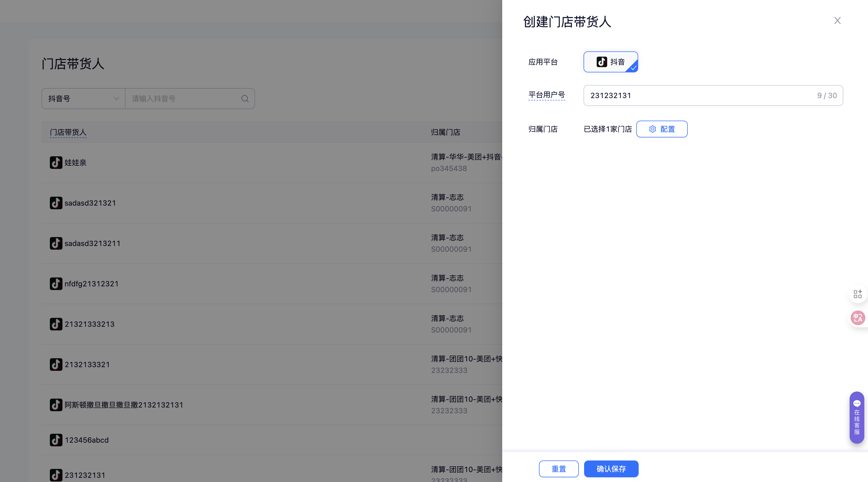
Task: Open the 在线客服 chat widget
Action: coord(856,417)
